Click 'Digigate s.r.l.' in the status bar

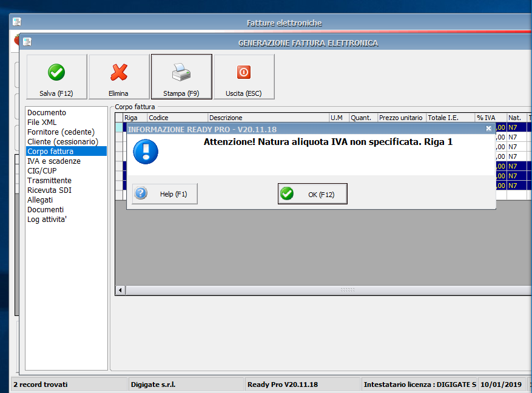coord(153,385)
